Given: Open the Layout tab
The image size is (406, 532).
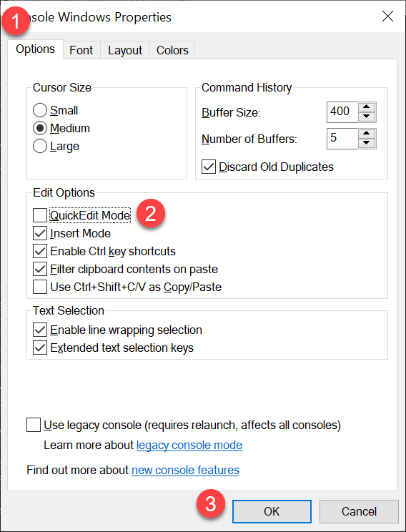Looking at the screenshot, I should 125,50.
